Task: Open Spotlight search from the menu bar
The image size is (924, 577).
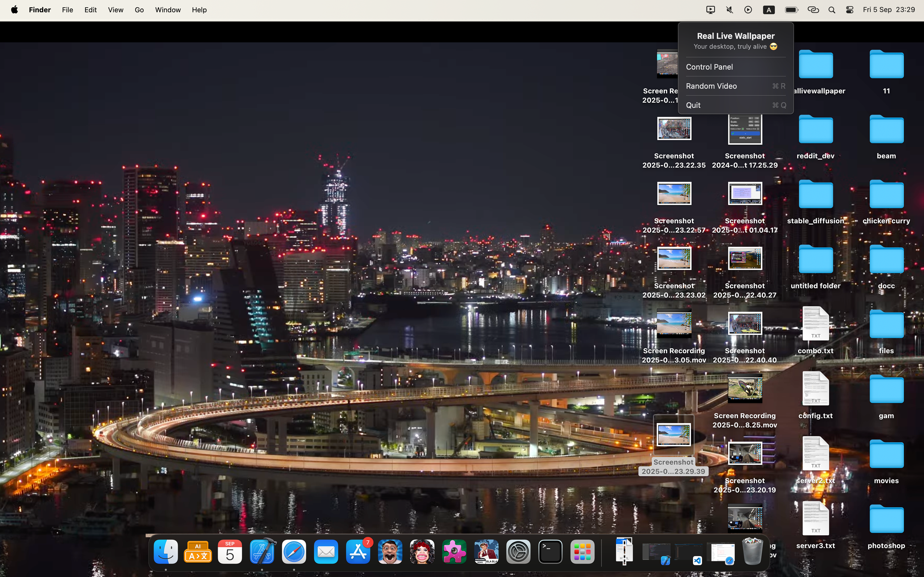Action: click(x=832, y=10)
